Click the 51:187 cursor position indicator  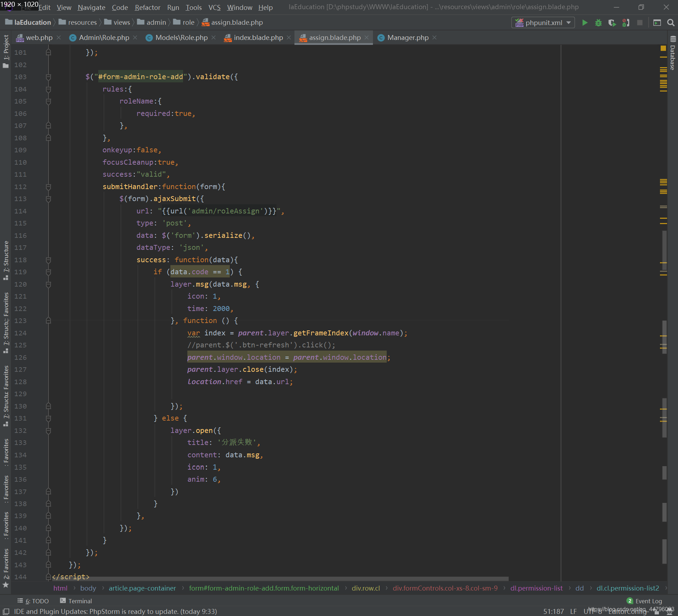(554, 611)
